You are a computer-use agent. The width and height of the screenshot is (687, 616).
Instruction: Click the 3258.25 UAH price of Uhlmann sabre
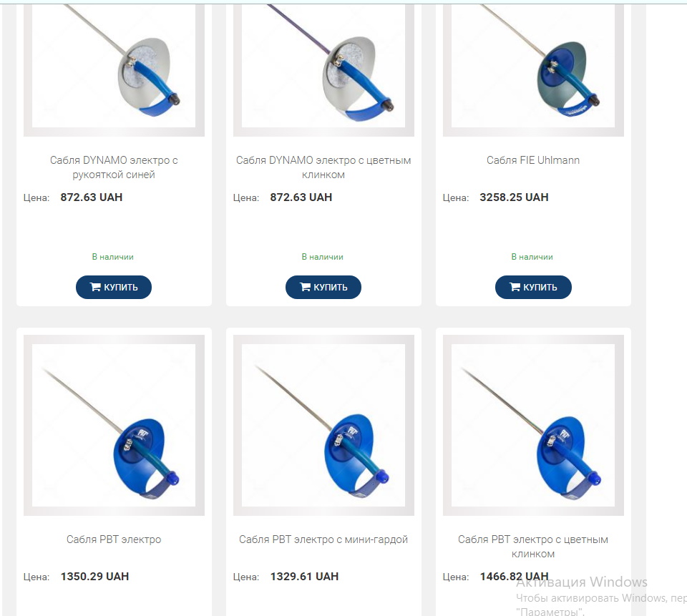pos(514,197)
